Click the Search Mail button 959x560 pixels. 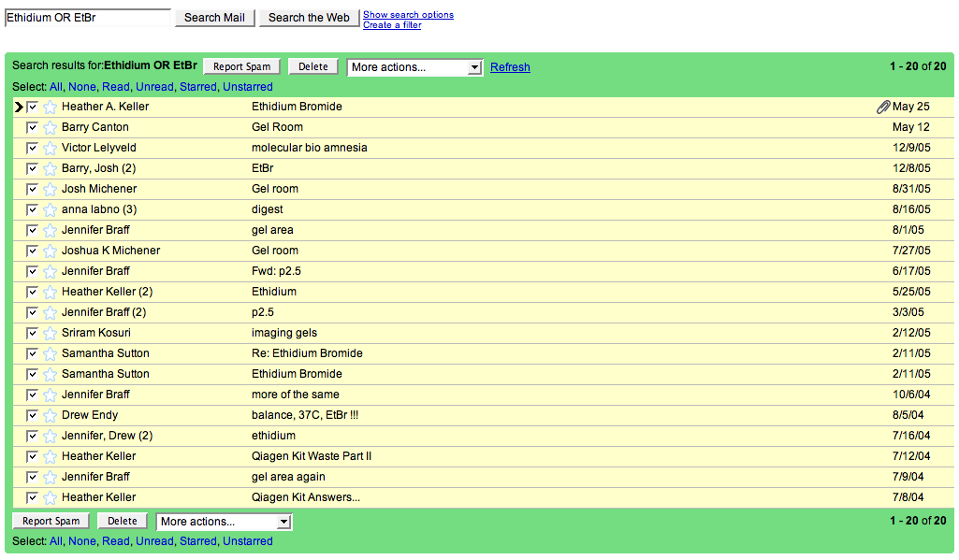pos(214,18)
